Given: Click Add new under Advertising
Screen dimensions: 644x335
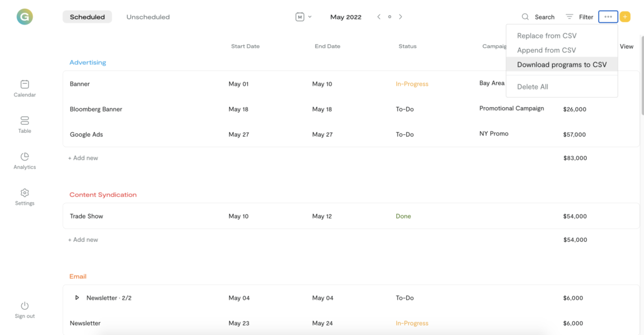Looking at the screenshot, I should [83, 158].
